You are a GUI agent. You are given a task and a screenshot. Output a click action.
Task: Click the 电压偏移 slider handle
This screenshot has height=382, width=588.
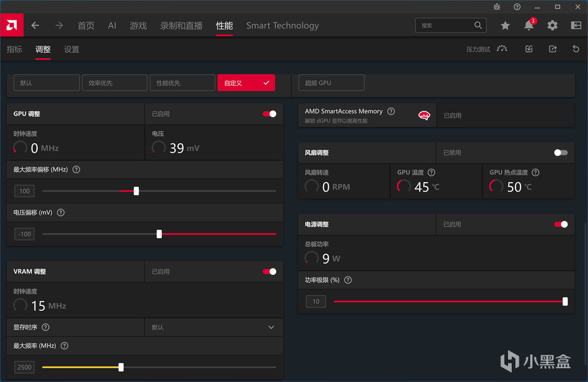click(x=159, y=234)
